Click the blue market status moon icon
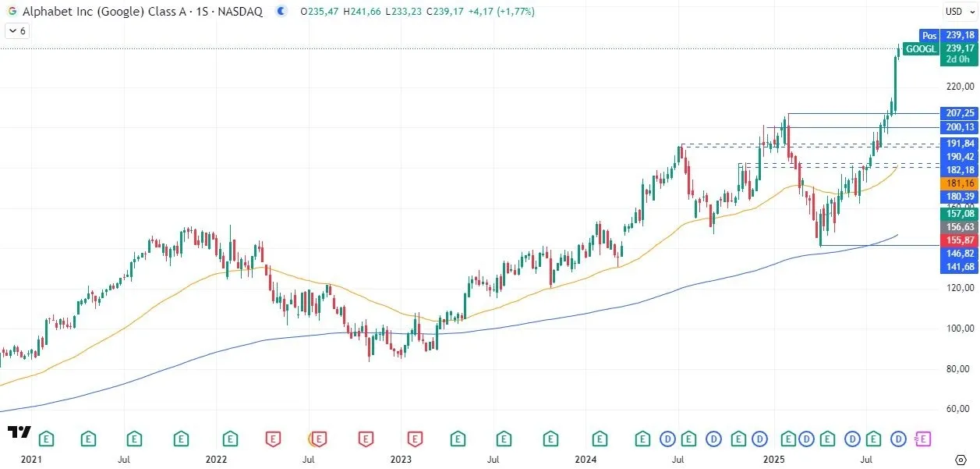The height and width of the screenshot is (469, 980). click(281, 12)
